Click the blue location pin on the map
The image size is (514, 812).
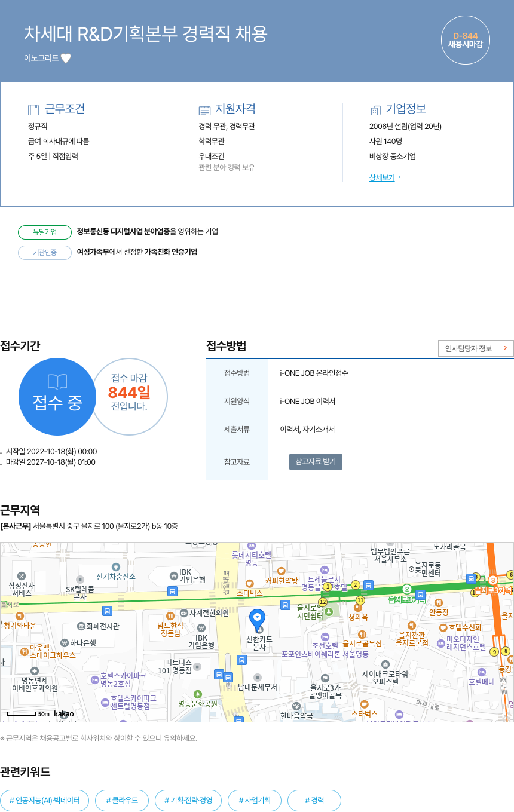[x=258, y=621]
